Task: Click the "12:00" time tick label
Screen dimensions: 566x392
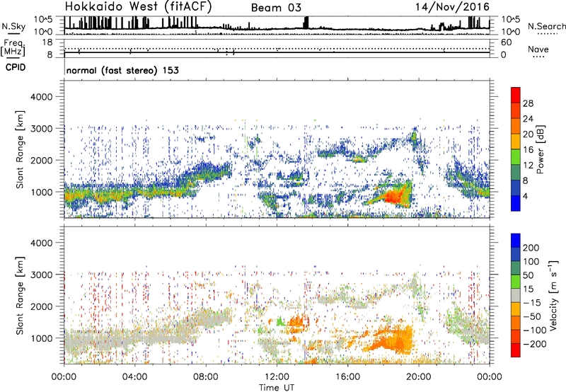Action: click(x=277, y=377)
